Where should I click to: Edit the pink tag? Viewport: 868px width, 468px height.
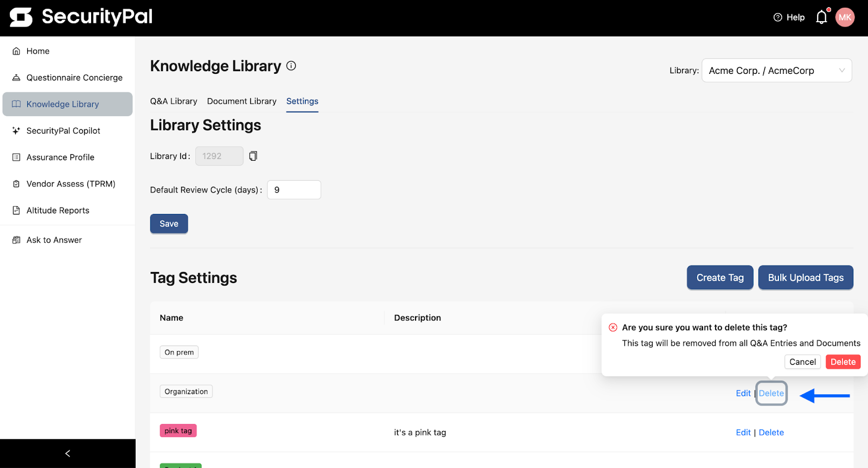[743, 433]
